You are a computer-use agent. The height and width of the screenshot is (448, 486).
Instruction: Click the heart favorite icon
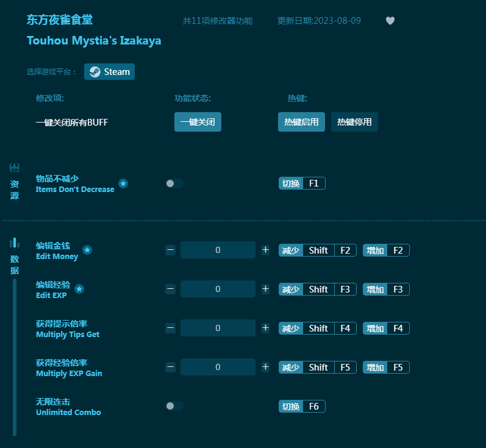[390, 21]
